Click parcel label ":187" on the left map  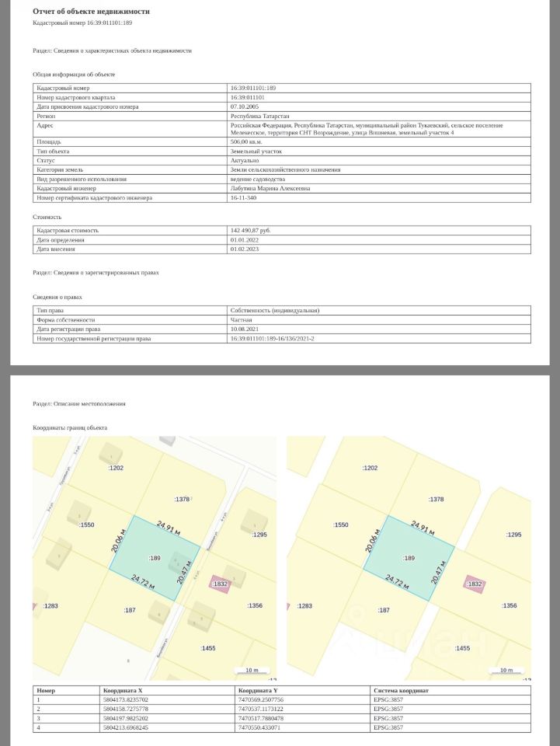click(130, 610)
